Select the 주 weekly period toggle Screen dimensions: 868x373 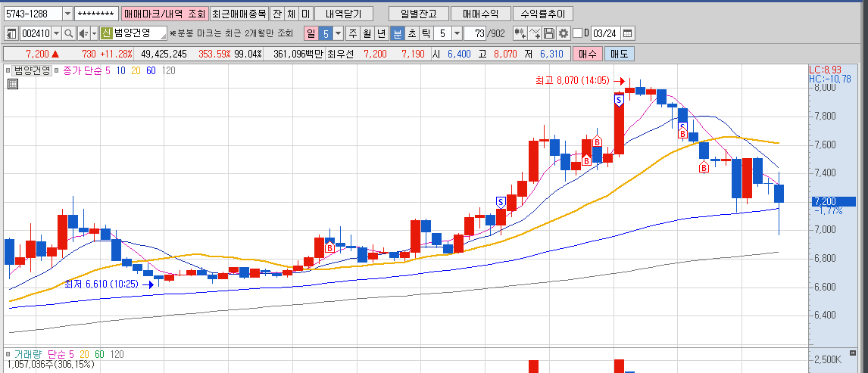pos(353,34)
